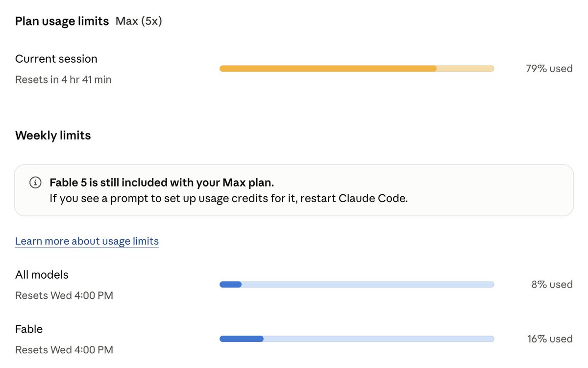The image size is (588, 368).
Task: Click the Max (5x) plan label
Action: tap(139, 22)
